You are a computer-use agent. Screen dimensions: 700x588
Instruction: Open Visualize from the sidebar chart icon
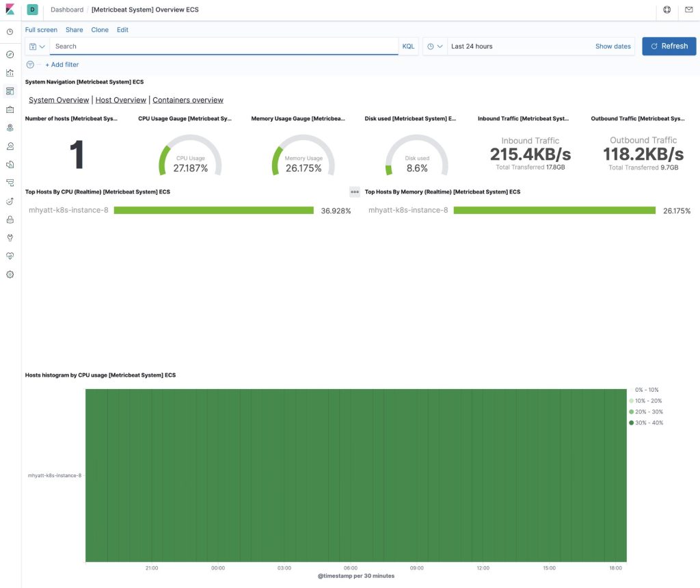pyautogui.click(x=10, y=72)
